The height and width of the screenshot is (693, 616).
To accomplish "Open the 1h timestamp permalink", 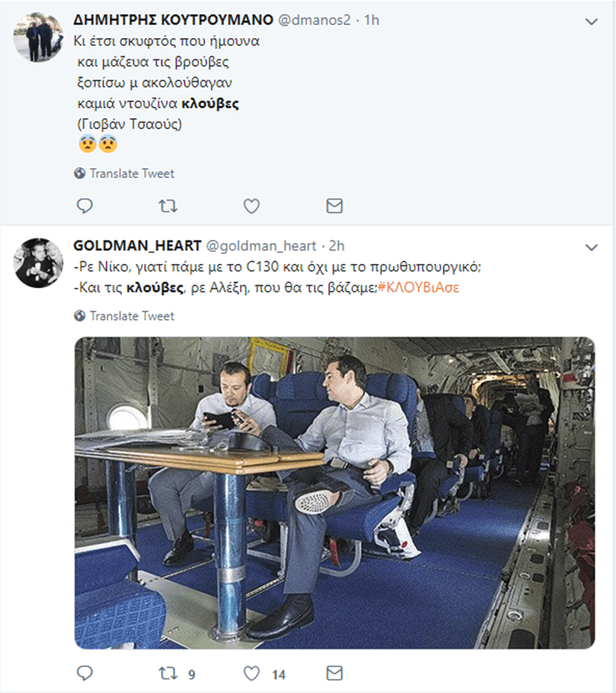I will pos(370,20).
